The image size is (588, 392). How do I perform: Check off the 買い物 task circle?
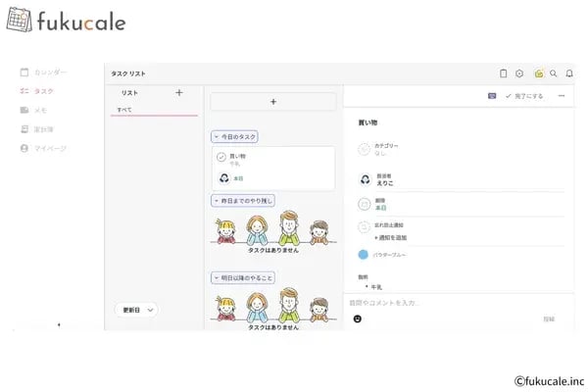221,157
